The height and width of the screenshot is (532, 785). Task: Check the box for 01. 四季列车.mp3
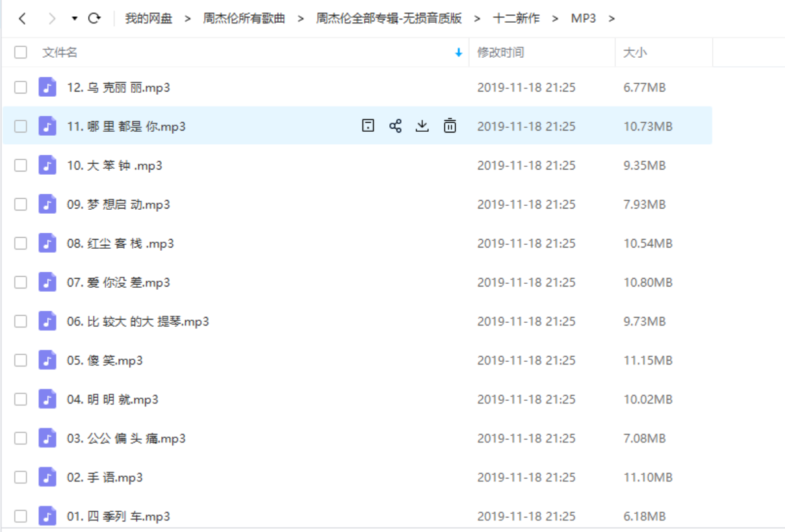click(x=21, y=516)
